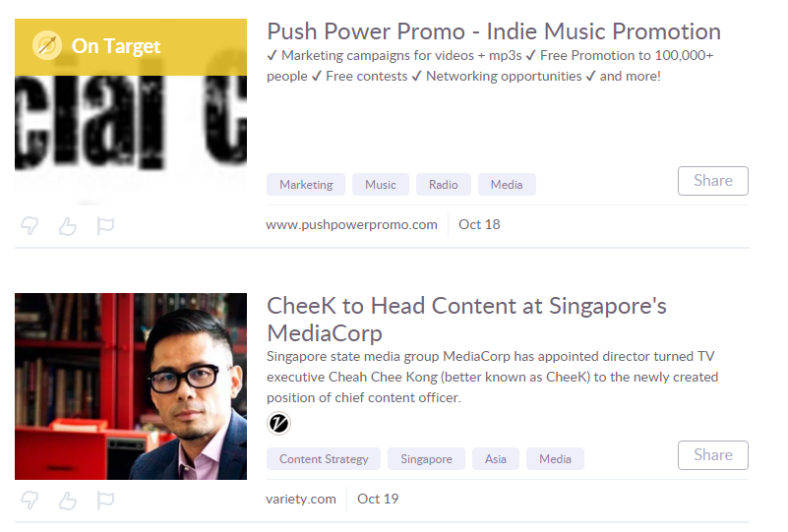Visit the www.pushpowerpromo.com source link

(351, 224)
